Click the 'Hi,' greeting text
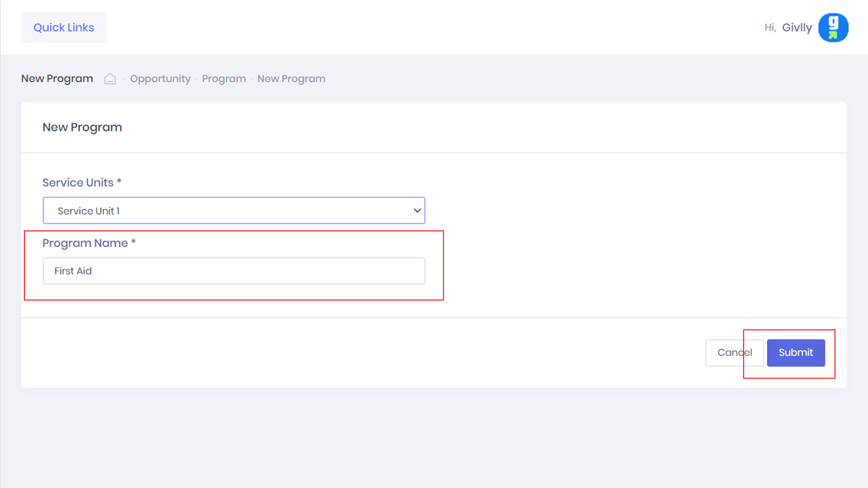Screen dimensions: 868x488 (770, 28)
